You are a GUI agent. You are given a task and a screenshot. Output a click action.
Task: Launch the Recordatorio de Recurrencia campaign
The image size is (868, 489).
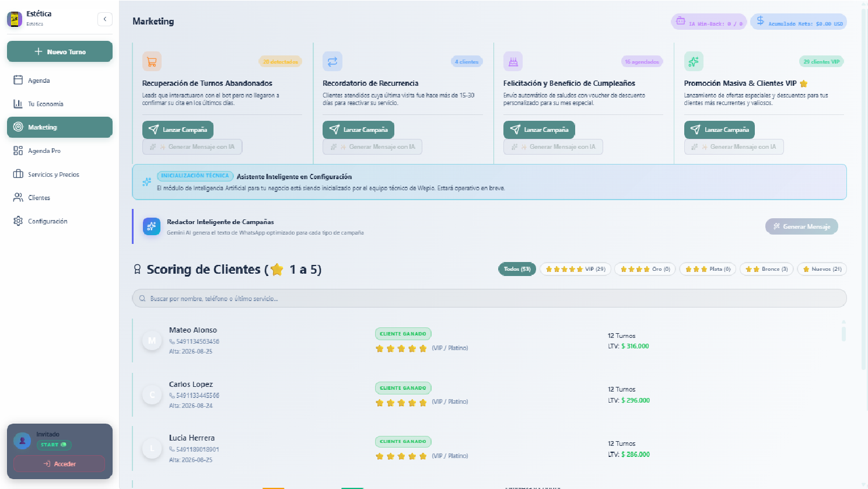click(359, 130)
